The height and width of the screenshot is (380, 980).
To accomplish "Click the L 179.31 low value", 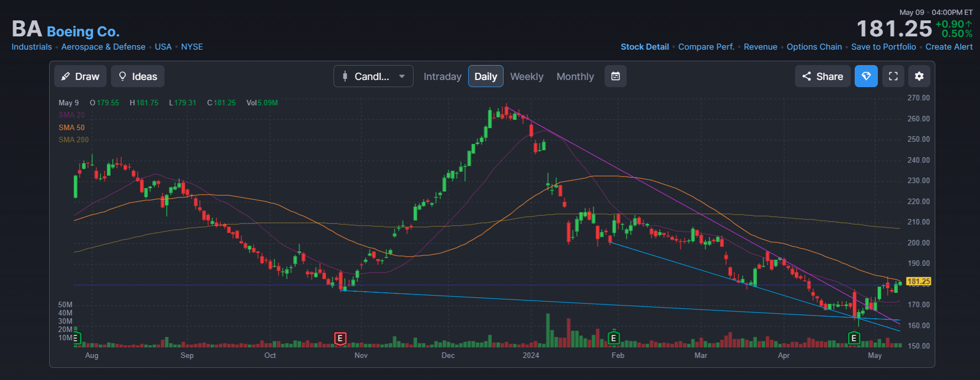I will [183, 103].
